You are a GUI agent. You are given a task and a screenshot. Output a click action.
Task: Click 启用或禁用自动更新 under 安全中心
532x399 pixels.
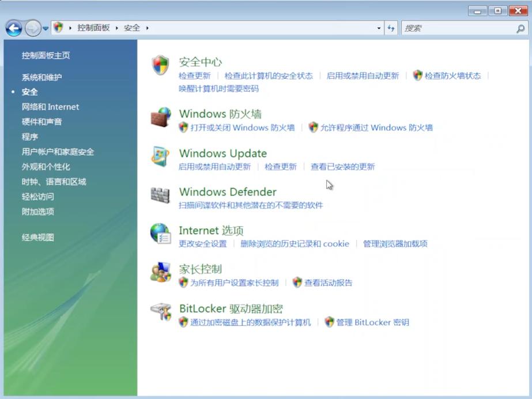click(363, 76)
